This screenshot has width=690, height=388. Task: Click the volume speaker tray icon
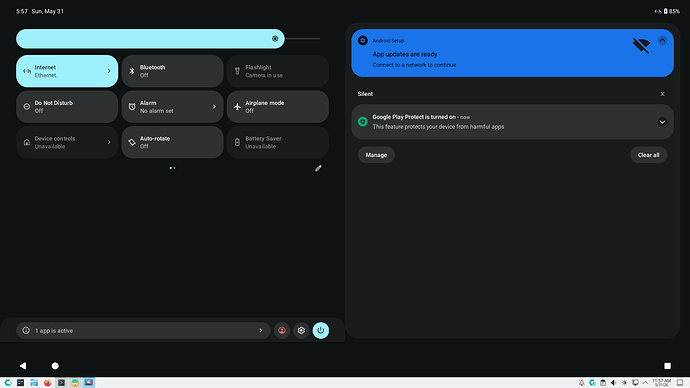pyautogui.click(x=613, y=383)
